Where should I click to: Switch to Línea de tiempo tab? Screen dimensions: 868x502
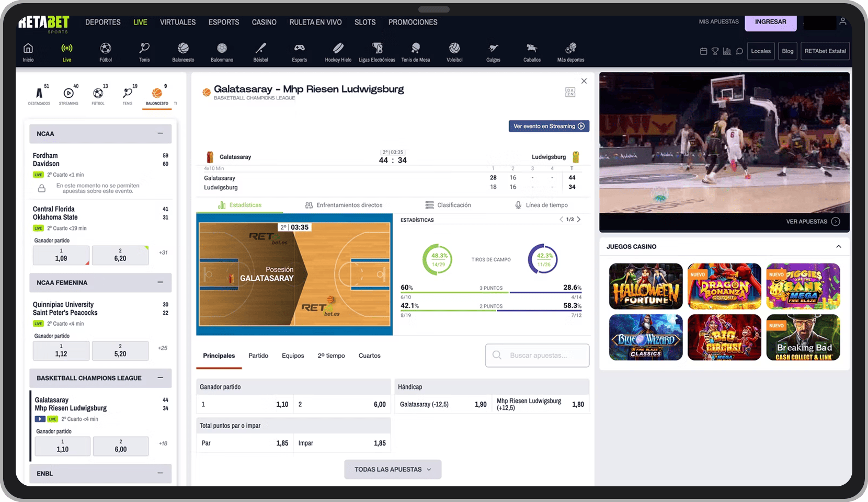541,205
